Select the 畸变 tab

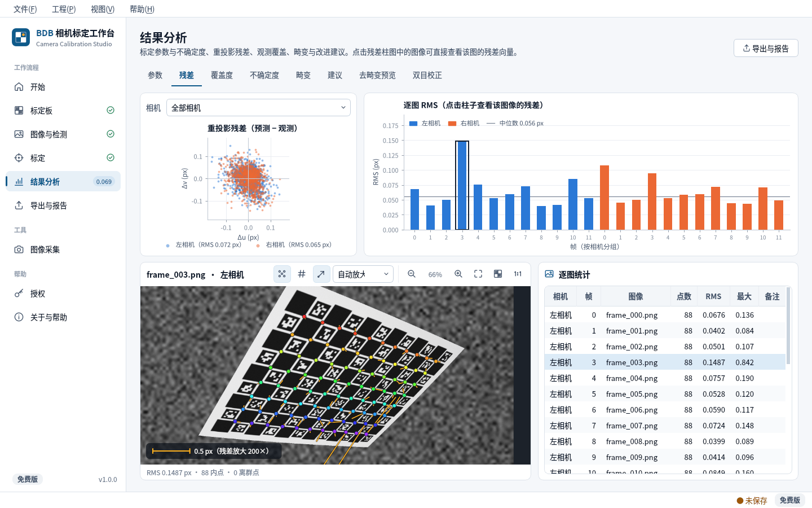(x=303, y=75)
